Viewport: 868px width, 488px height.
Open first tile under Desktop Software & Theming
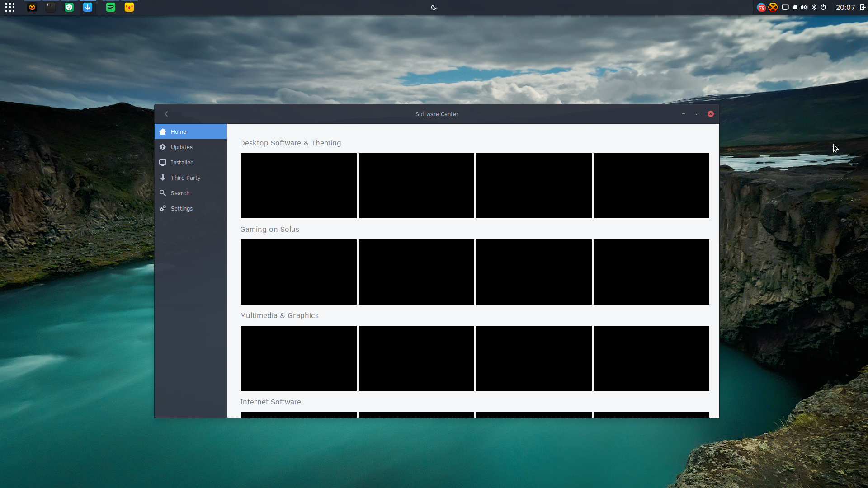tap(299, 186)
